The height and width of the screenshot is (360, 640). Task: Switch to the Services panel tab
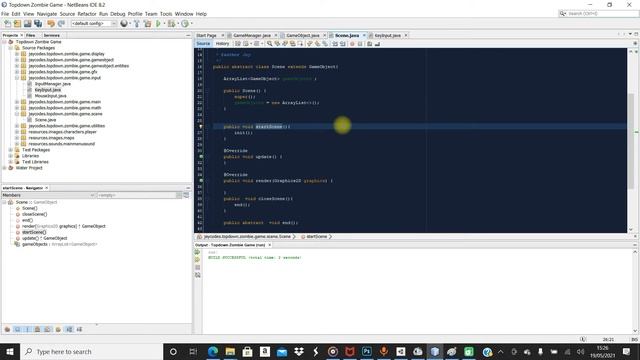pyautogui.click(x=51, y=36)
